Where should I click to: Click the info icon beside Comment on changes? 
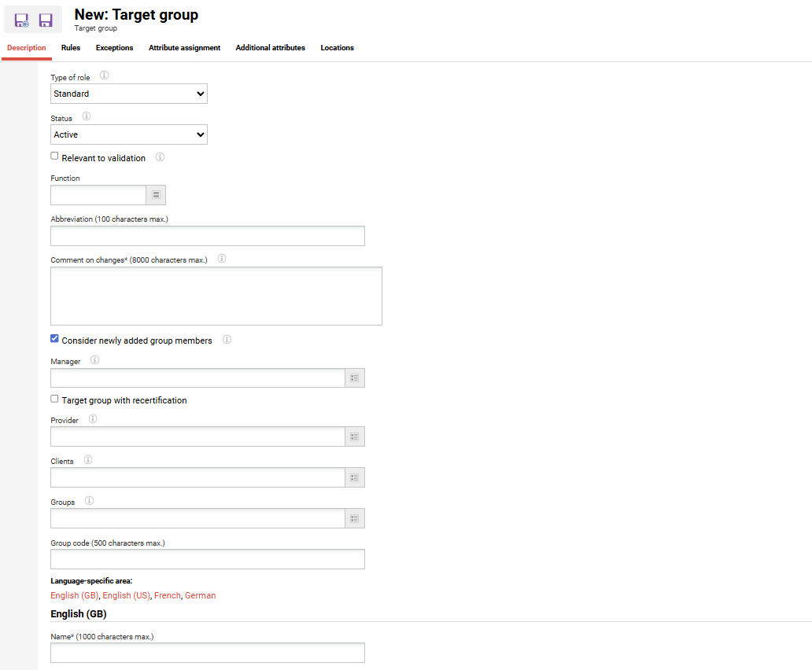(221, 258)
